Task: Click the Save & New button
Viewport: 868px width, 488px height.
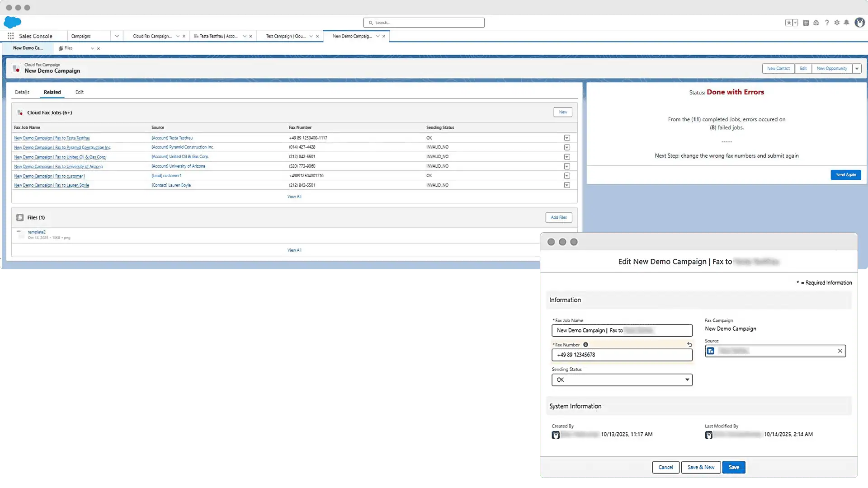Action: (x=701, y=467)
